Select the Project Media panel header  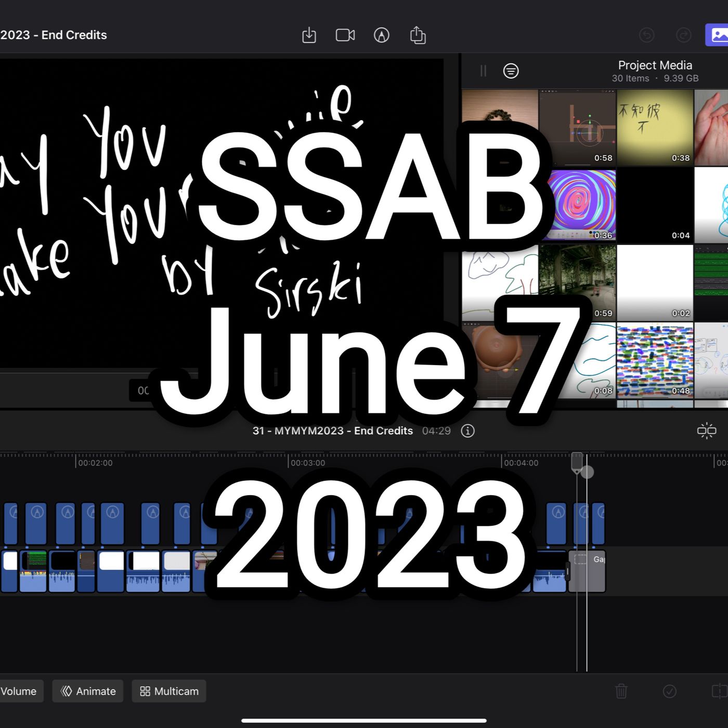point(655,65)
